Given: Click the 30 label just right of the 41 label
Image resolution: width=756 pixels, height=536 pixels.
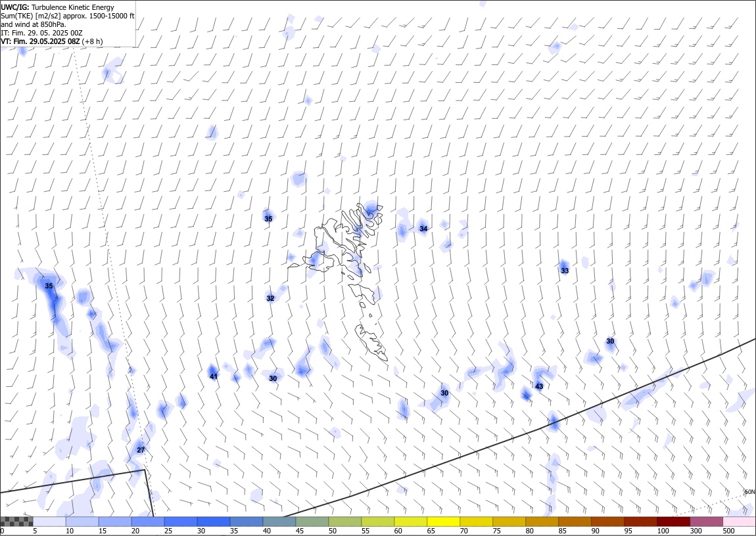Looking at the screenshot, I should point(273,378).
